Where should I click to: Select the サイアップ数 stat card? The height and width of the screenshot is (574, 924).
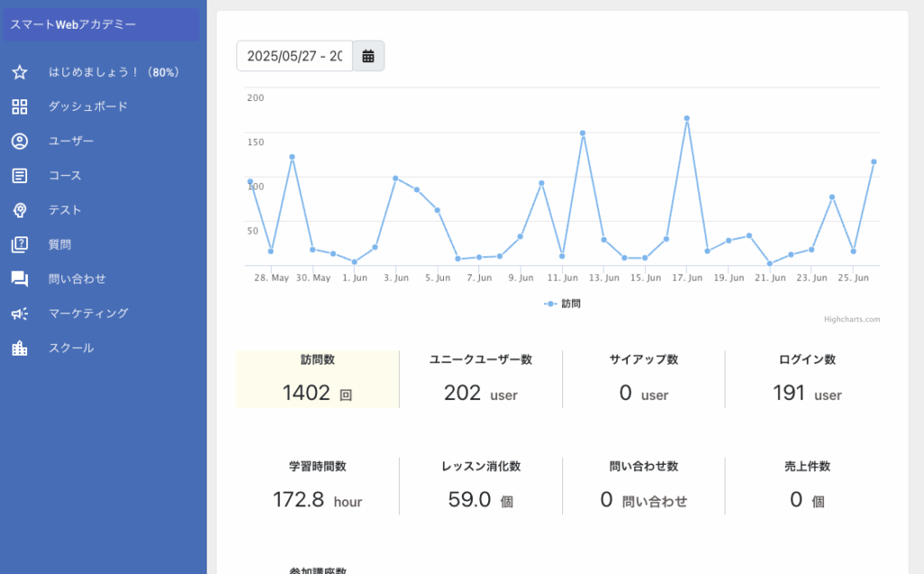coord(643,379)
